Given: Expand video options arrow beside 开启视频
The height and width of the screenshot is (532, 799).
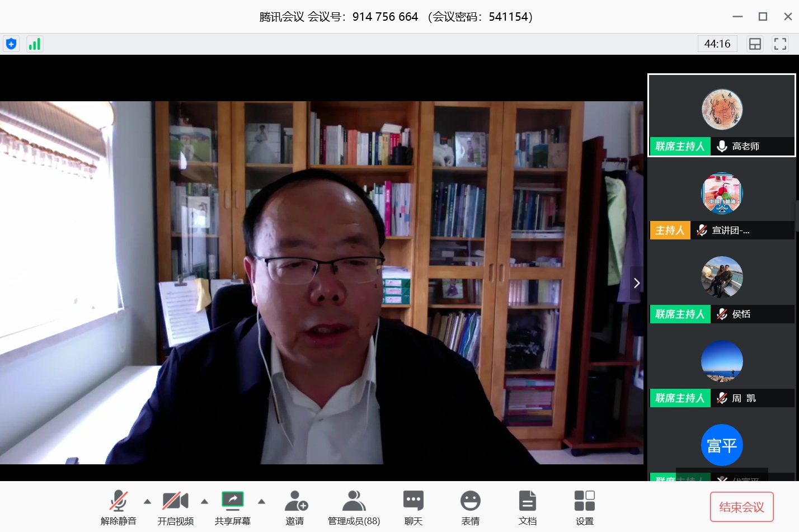Looking at the screenshot, I should click(x=204, y=501).
